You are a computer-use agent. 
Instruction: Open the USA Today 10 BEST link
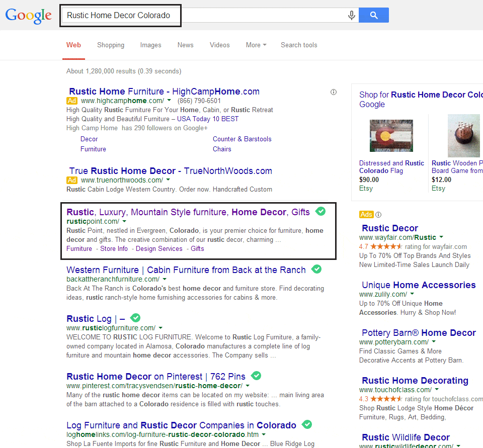[208, 119]
